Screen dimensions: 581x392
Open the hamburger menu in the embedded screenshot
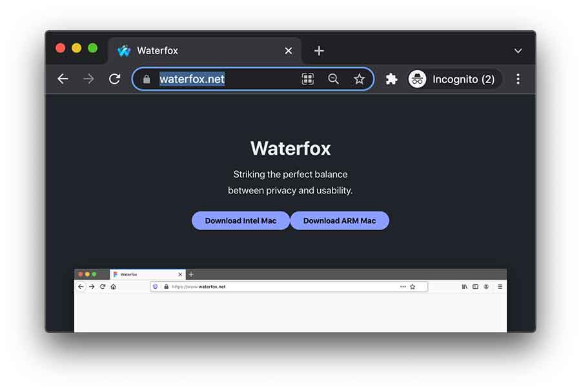(x=500, y=286)
